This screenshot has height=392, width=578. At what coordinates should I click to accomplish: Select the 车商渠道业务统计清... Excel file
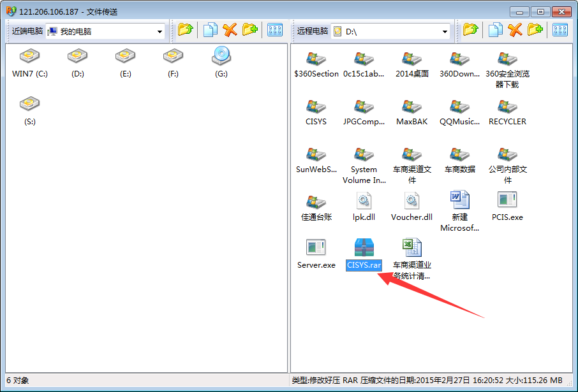point(411,259)
